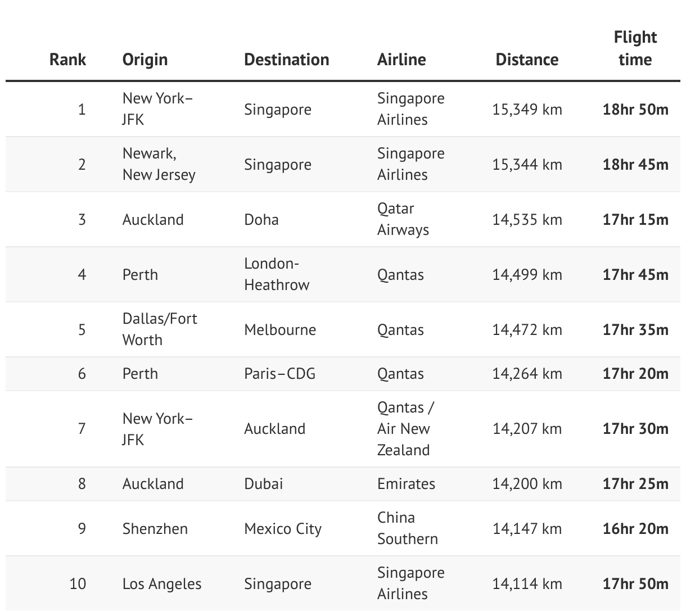
Task: Select the 18hr 50m flight time cell
Action: coord(635,109)
